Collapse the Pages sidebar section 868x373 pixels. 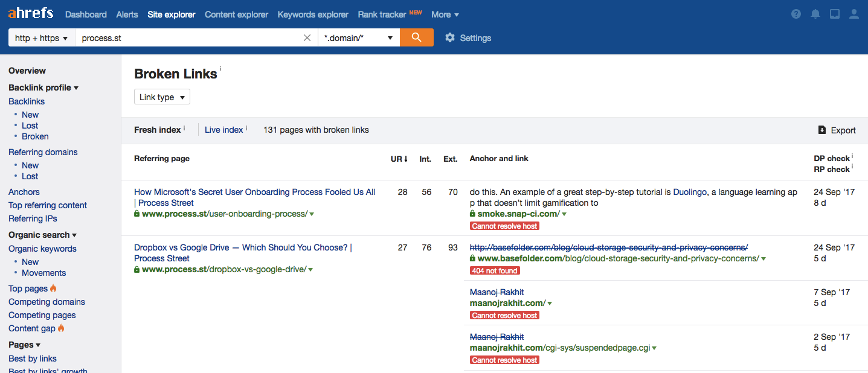[x=25, y=345]
